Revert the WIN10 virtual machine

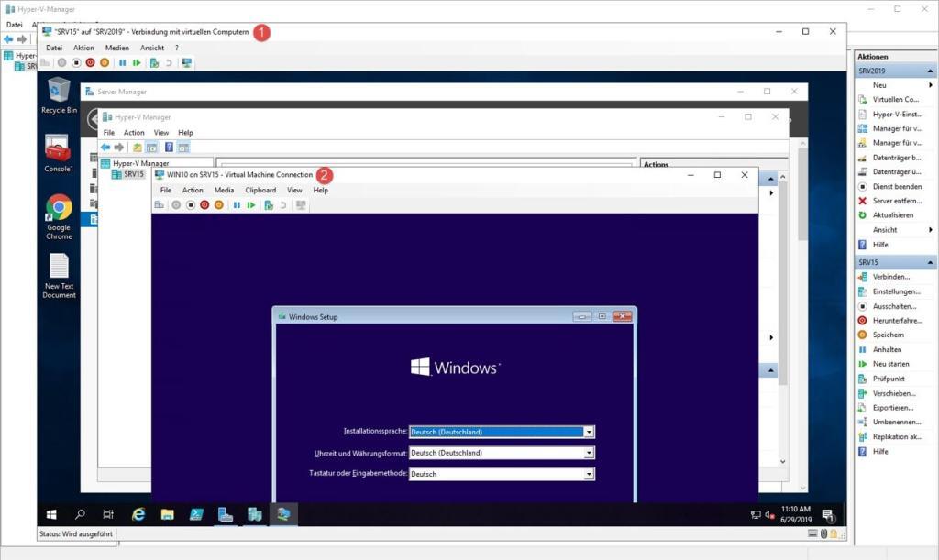click(x=282, y=204)
